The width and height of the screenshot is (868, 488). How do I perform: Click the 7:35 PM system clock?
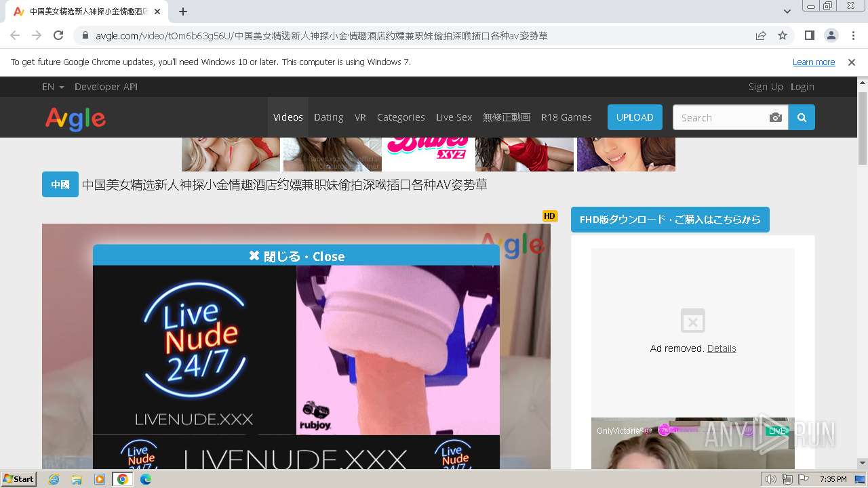833,479
